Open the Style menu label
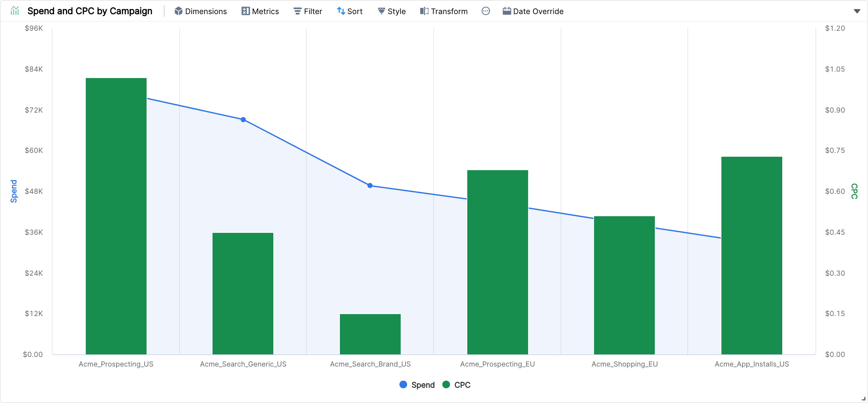Screen dimensions: 868x403 tap(396, 12)
